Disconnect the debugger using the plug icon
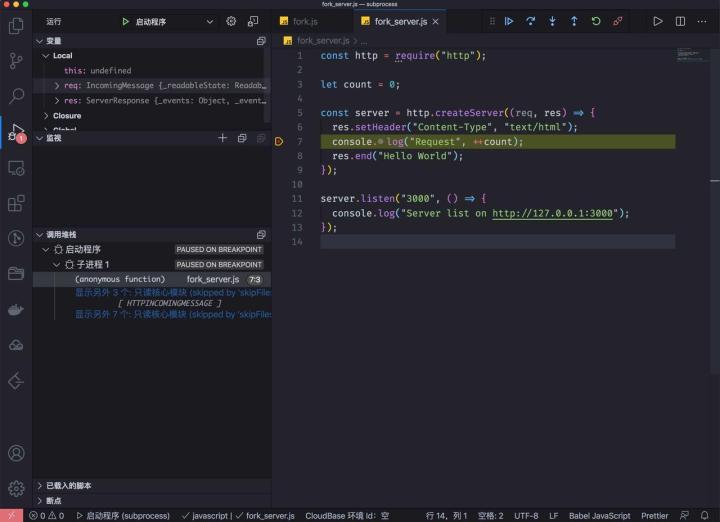Image resolution: width=720 pixels, height=522 pixels. [618, 20]
